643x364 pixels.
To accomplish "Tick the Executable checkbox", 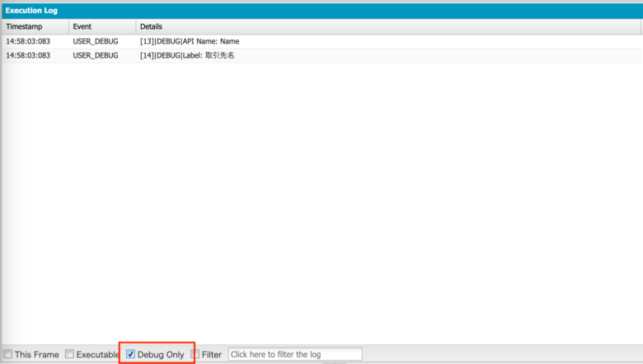I will click(69, 354).
